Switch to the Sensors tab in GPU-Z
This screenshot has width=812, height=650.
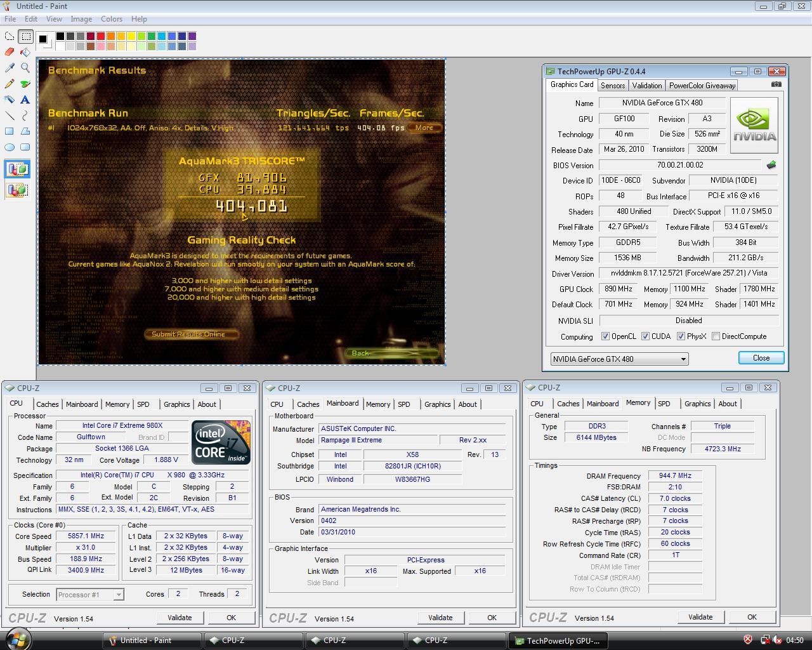[613, 86]
